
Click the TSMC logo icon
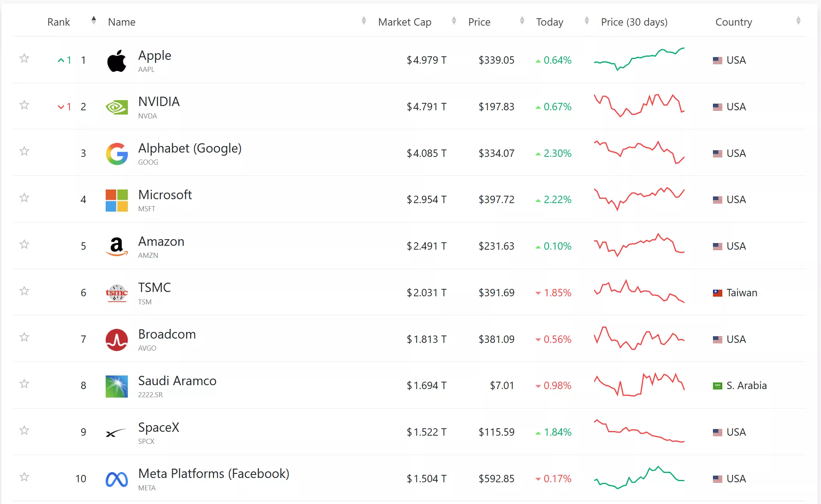(117, 293)
